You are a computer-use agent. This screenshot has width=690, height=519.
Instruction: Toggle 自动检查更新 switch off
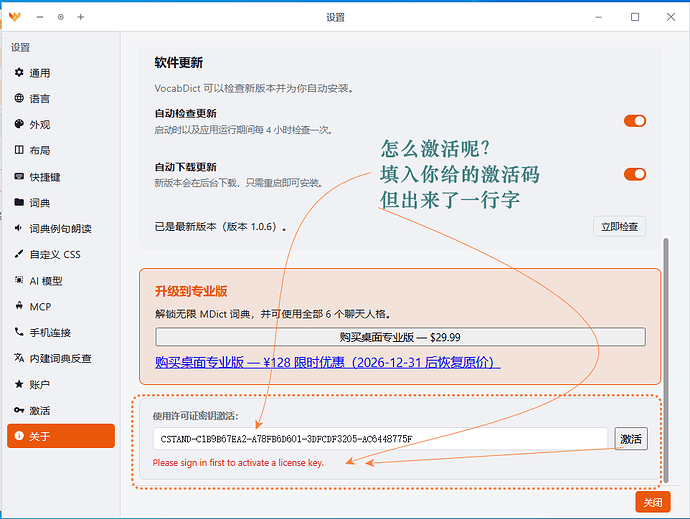pos(635,121)
